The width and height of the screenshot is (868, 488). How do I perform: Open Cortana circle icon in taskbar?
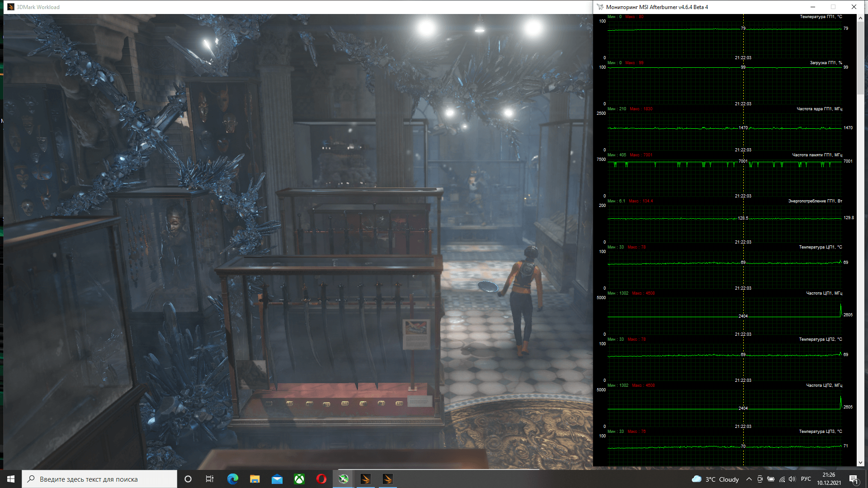tap(188, 479)
